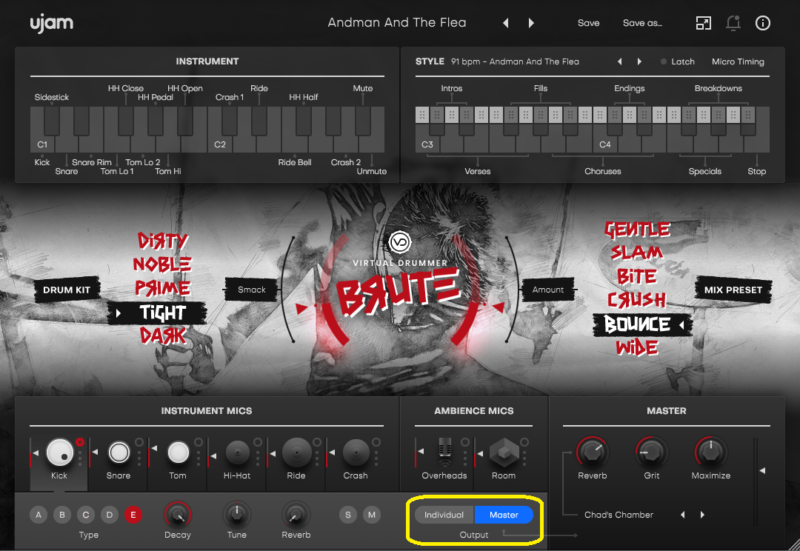Screen dimensions: 800x551
Task: Choose the Slam mix preset
Action: 637,253
